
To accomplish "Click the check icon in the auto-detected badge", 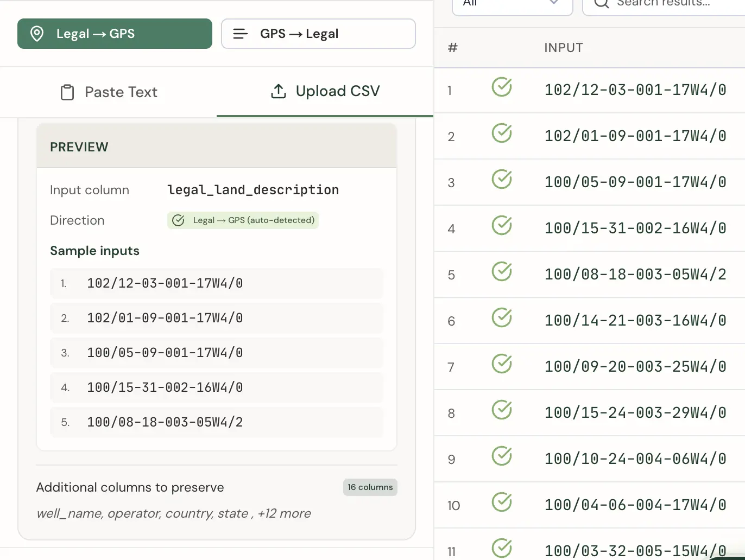I will (179, 220).
